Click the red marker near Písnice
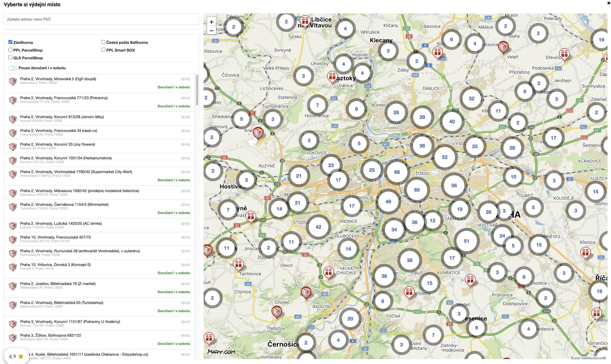 tap(409, 292)
